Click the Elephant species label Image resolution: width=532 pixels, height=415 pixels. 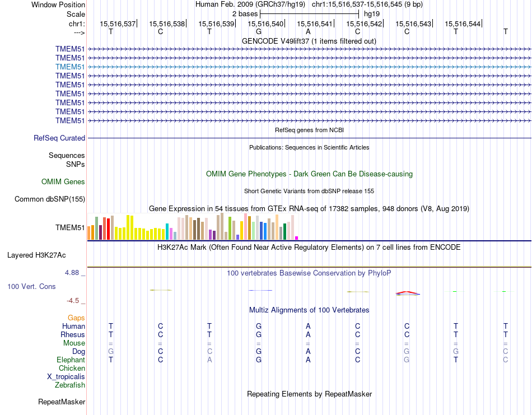(x=71, y=360)
